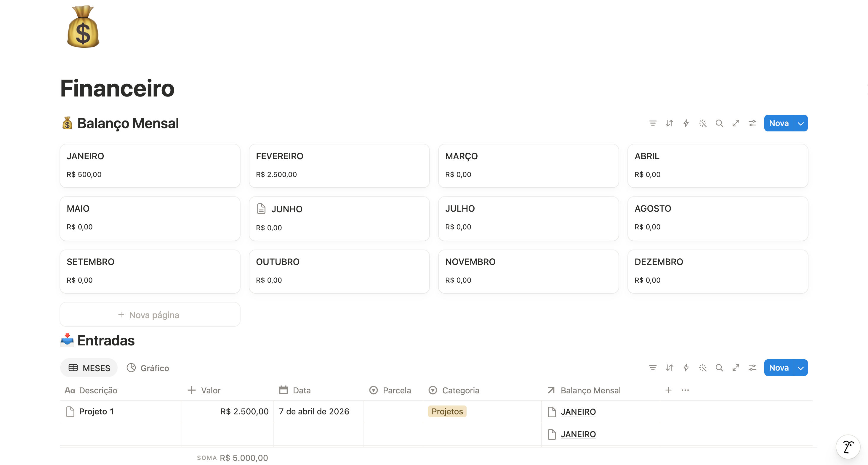Add a Nova página card

150,315
